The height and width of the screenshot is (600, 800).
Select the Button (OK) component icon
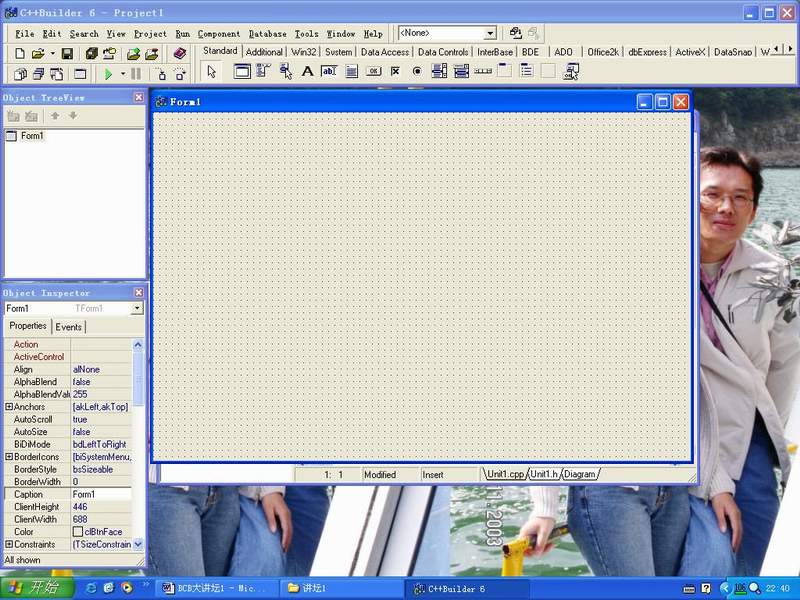[x=373, y=71]
